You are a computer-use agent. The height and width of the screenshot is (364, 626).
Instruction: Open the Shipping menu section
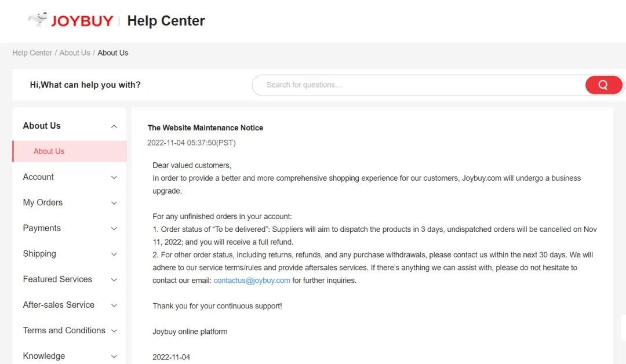pos(39,253)
